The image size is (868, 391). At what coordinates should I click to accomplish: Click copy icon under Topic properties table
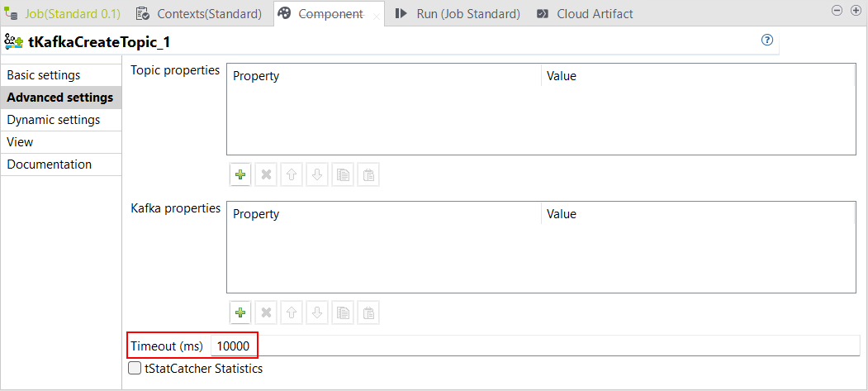[x=343, y=175]
